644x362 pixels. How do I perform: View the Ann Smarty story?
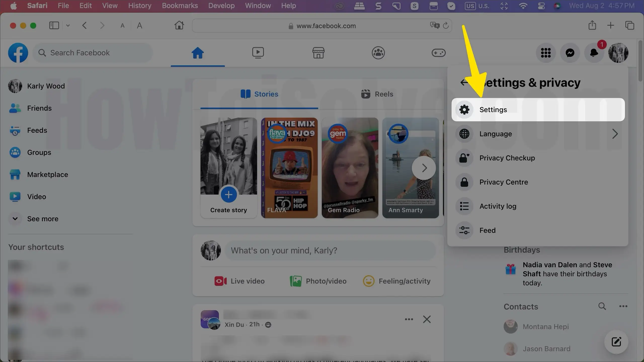coord(411,168)
